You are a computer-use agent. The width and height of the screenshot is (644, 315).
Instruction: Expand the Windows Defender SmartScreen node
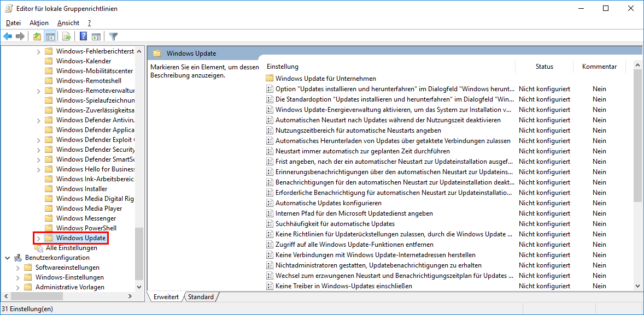38,159
